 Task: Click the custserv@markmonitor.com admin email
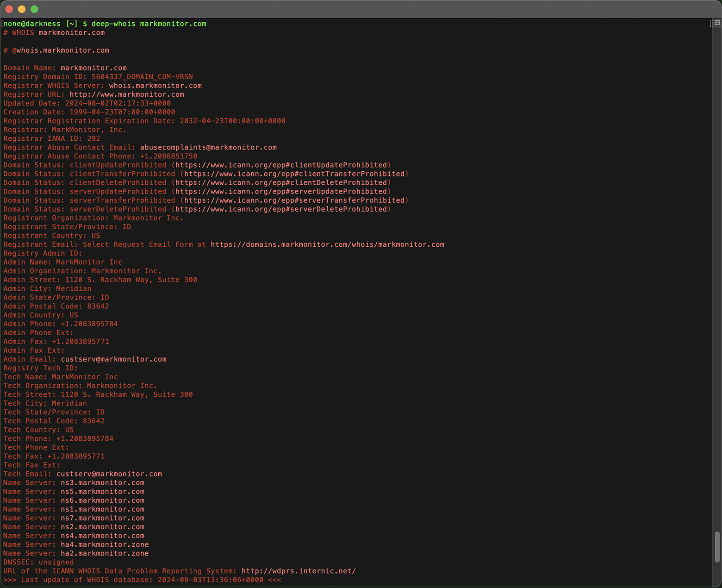(x=114, y=359)
